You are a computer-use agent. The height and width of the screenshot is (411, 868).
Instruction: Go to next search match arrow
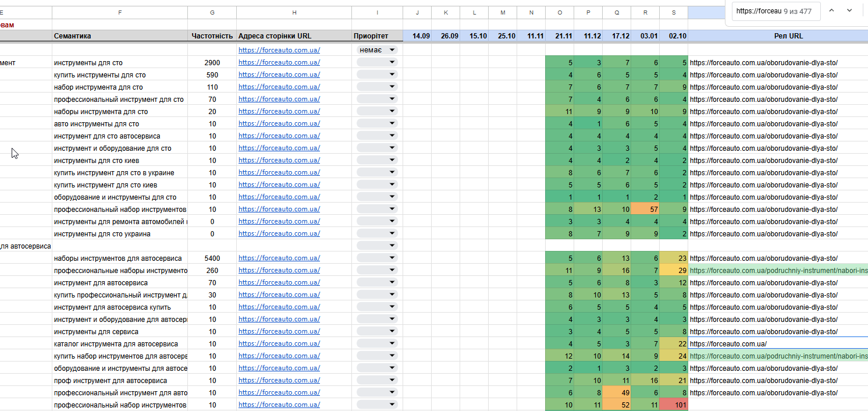(x=849, y=10)
